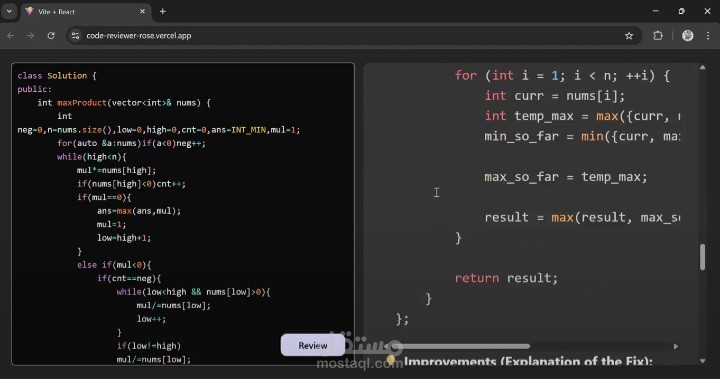This screenshot has width=720, height=379.
Task: Click the 'else if(mul<0){' line
Action: (114, 265)
